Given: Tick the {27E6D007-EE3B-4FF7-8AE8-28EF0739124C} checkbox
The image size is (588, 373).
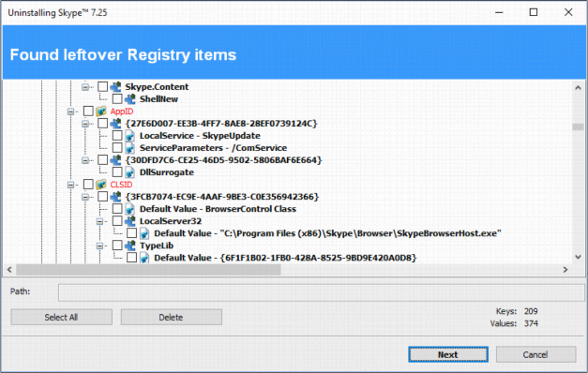Looking at the screenshot, I should coord(103,124).
